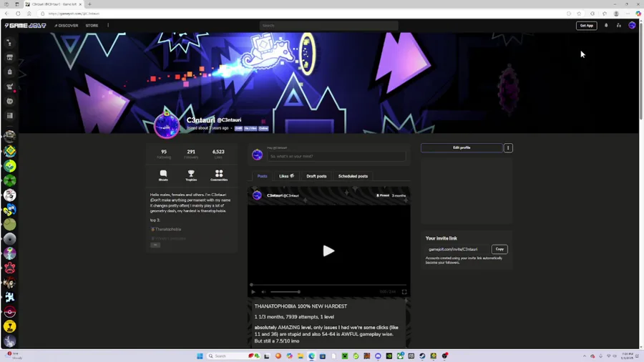Viewport: 644px width, 362px height.
Task: Click the Windows Start button
Action: tap(200, 356)
